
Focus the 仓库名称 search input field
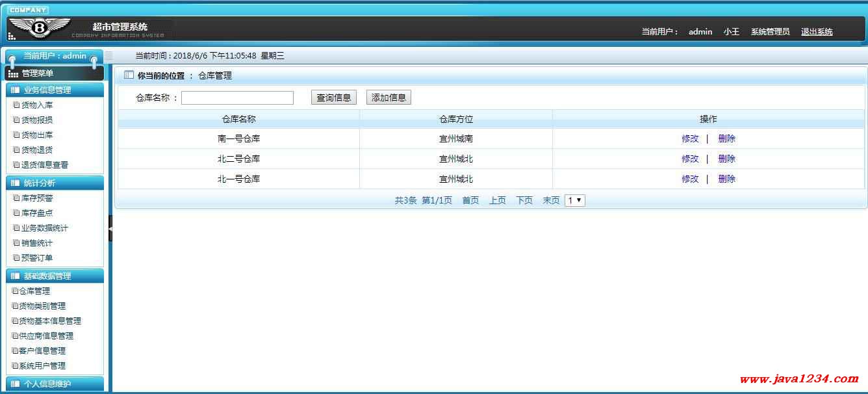[x=237, y=98]
